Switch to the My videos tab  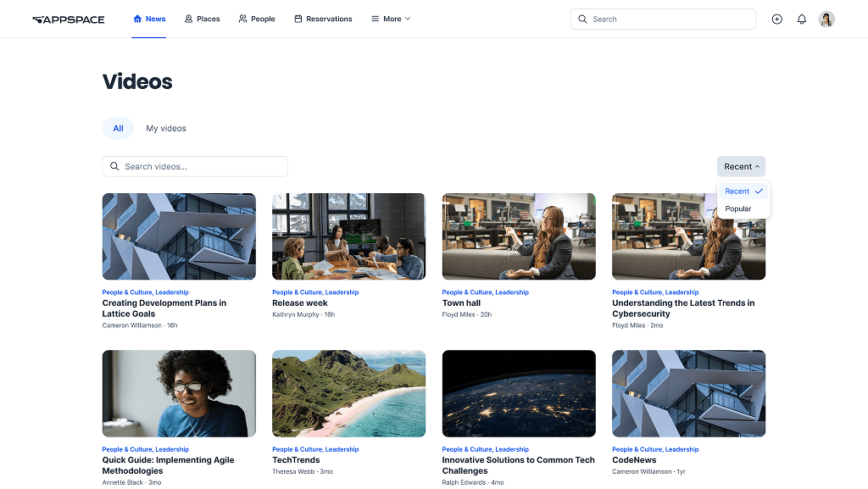point(165,128)
